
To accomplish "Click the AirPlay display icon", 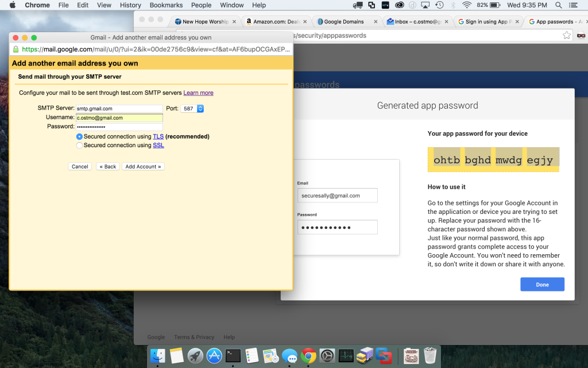I will 425,5.
